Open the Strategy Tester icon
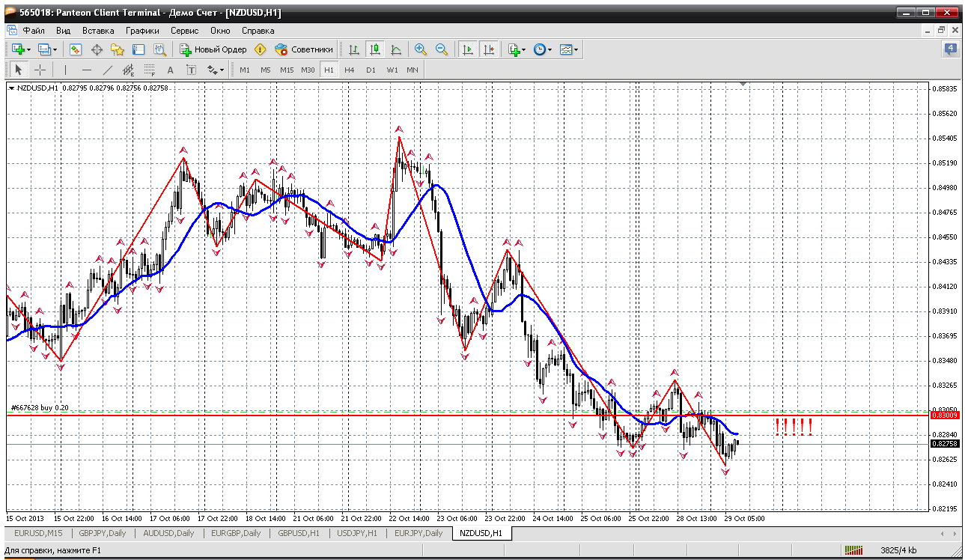Screen dimensions: 965x560 point(159,49)
